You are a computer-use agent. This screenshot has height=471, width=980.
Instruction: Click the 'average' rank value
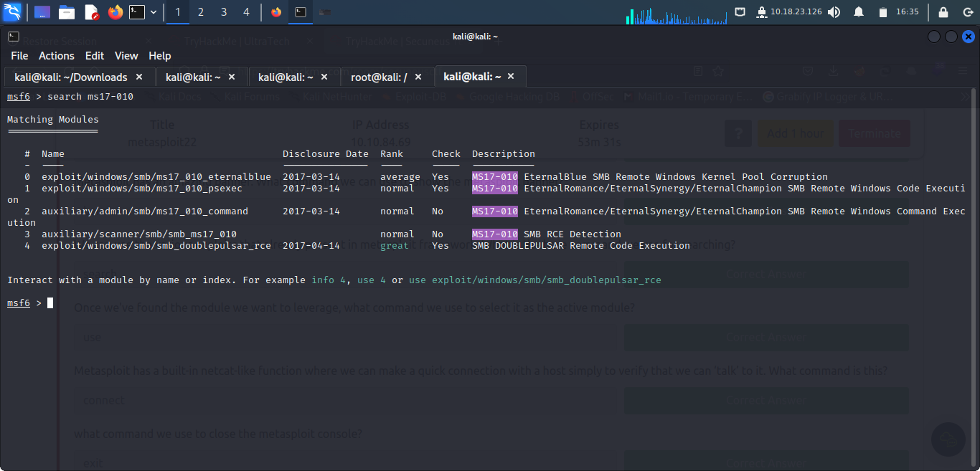click(x=400, y=177)
